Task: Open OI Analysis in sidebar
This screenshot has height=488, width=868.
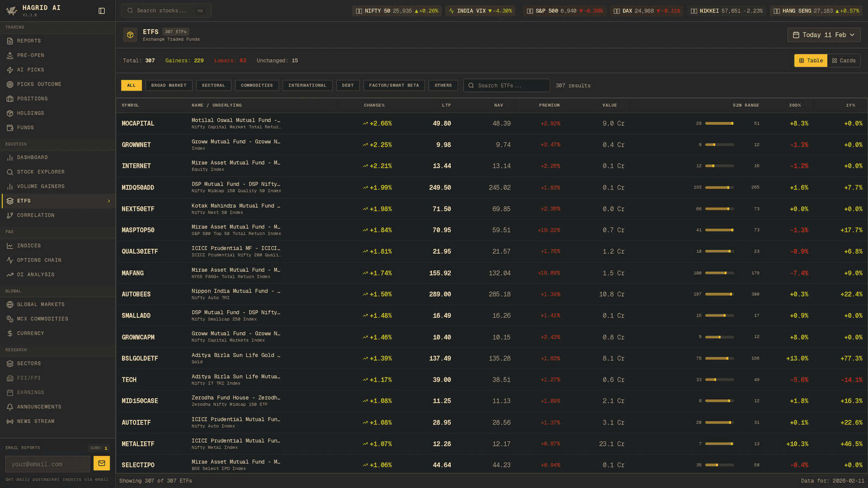Action: click(58, 275)
